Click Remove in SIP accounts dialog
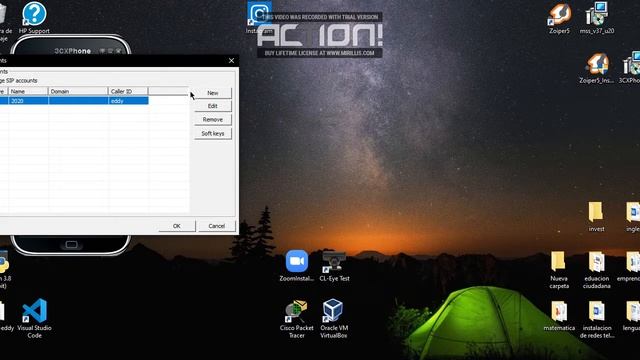Image resolution: width=640 pixels, height=360 pixels. click(213, 120)
